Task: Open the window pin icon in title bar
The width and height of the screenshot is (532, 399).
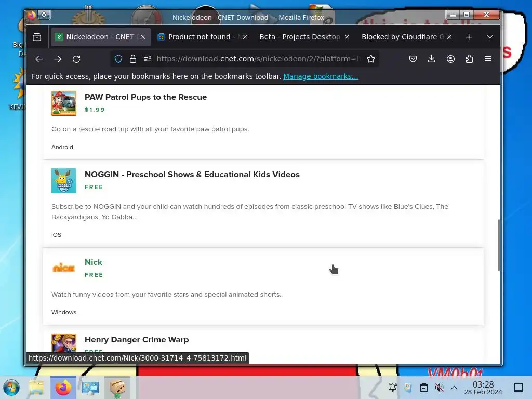Action: coord(44,15)
